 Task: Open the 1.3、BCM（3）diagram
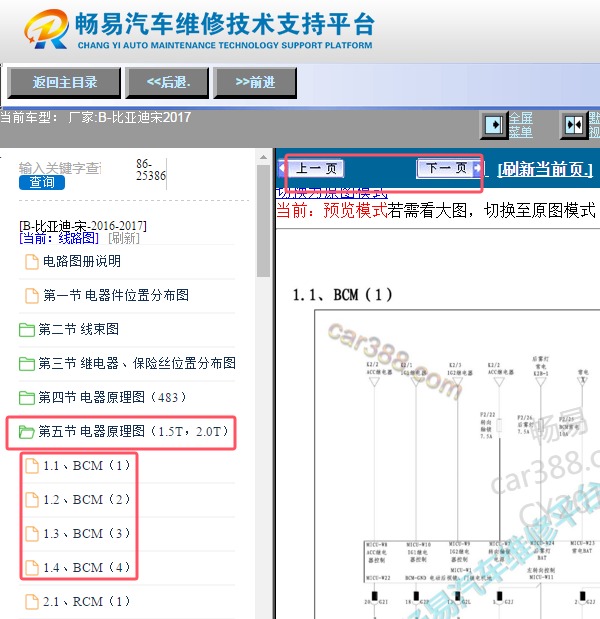pyautogui.click(x=86, y=534)
